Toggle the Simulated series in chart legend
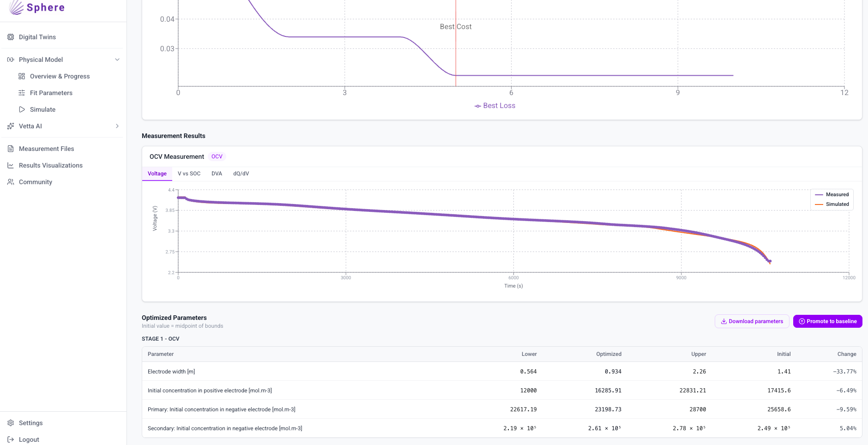 point(832,204)
